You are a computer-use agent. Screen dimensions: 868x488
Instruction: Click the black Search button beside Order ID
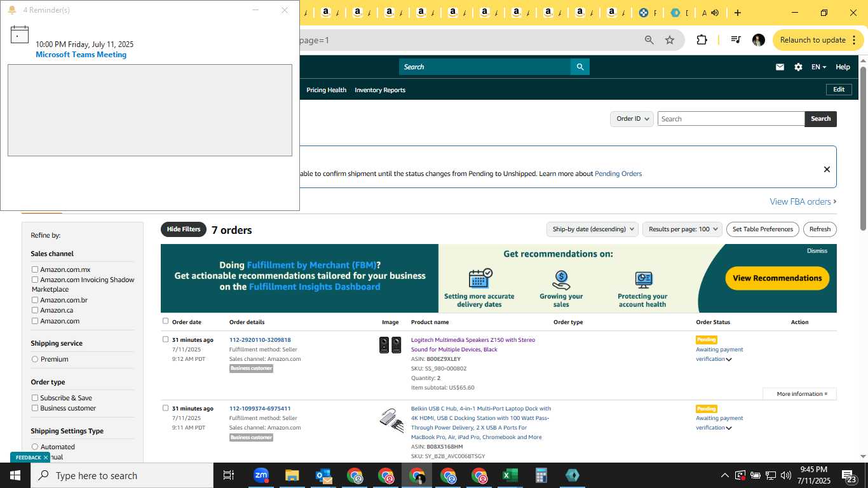[x=820, y=119]
